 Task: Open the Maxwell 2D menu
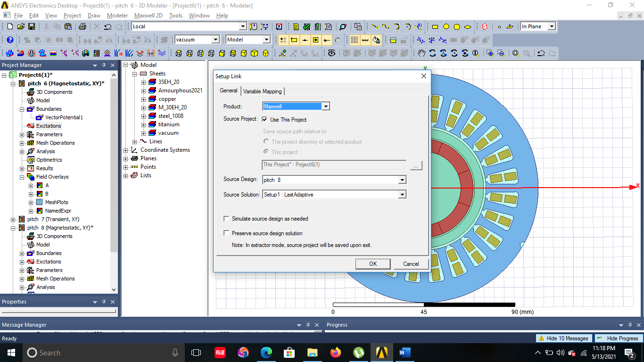(x=149, y=16)
